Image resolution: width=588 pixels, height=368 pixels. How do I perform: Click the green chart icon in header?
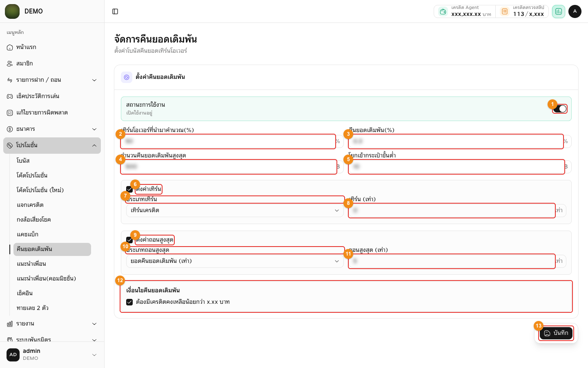pyautogui.click(x=558, y=11)
